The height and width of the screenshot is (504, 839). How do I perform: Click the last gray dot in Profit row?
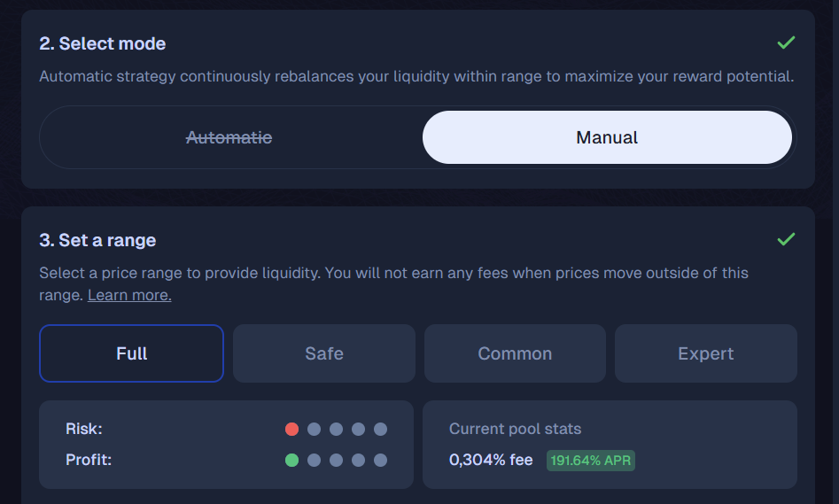[380, 460]
